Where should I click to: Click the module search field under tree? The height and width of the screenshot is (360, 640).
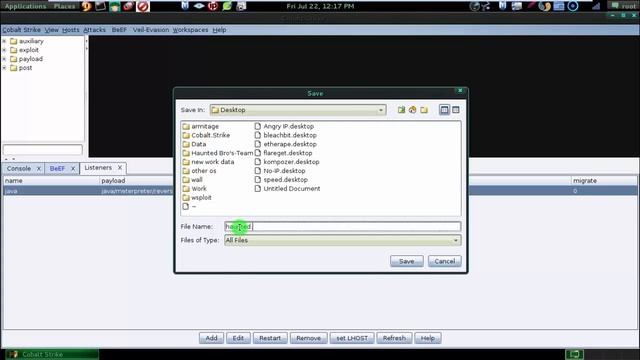42,149
